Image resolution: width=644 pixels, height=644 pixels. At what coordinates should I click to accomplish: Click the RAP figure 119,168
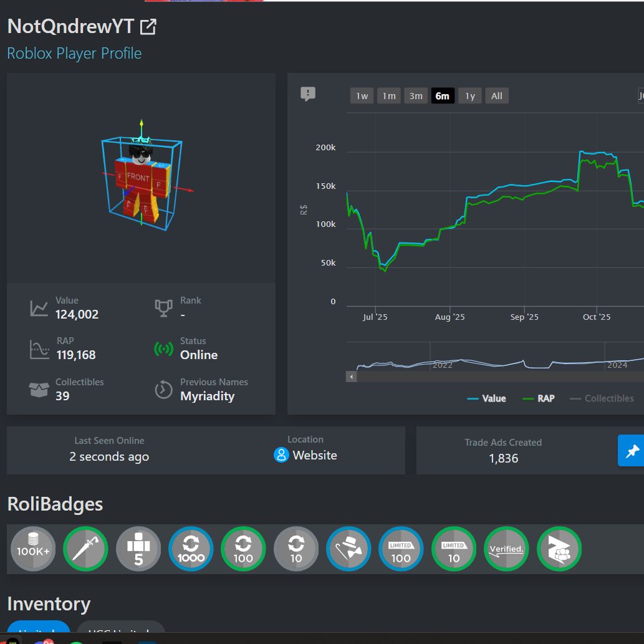click(x=76, y=355)
